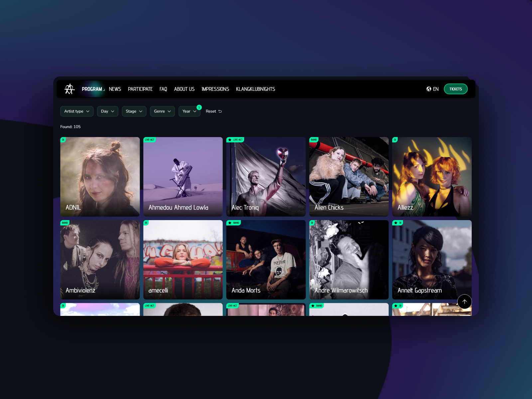532x399 pixels.
Task: Navigate to the FAQ page
Action: (163, 89)
